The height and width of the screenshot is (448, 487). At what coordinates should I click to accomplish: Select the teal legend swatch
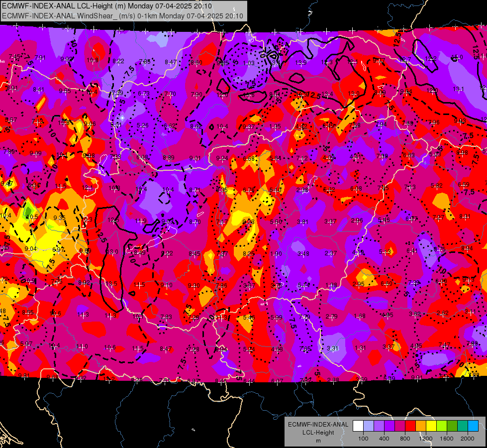[463, 426]
